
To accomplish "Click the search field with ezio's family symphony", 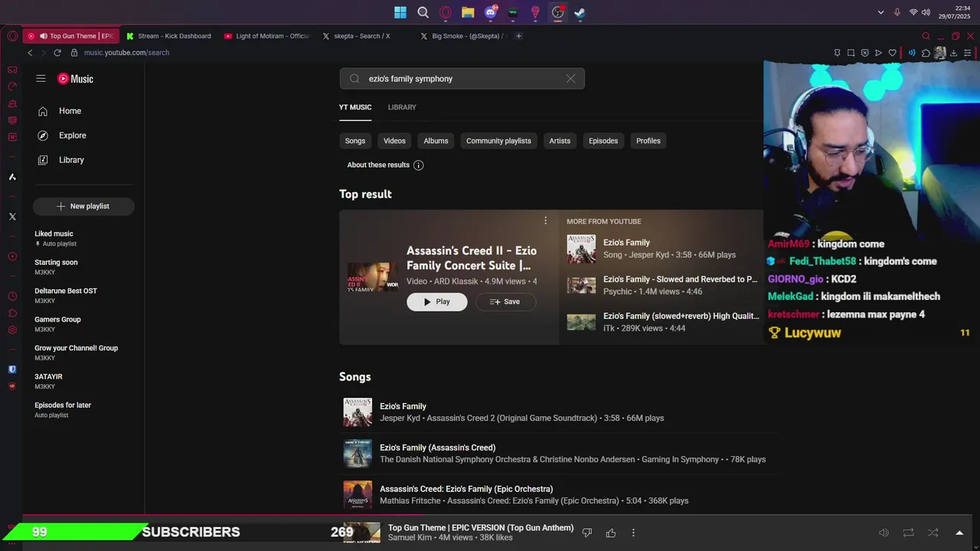I will click(x=462, y=78).
